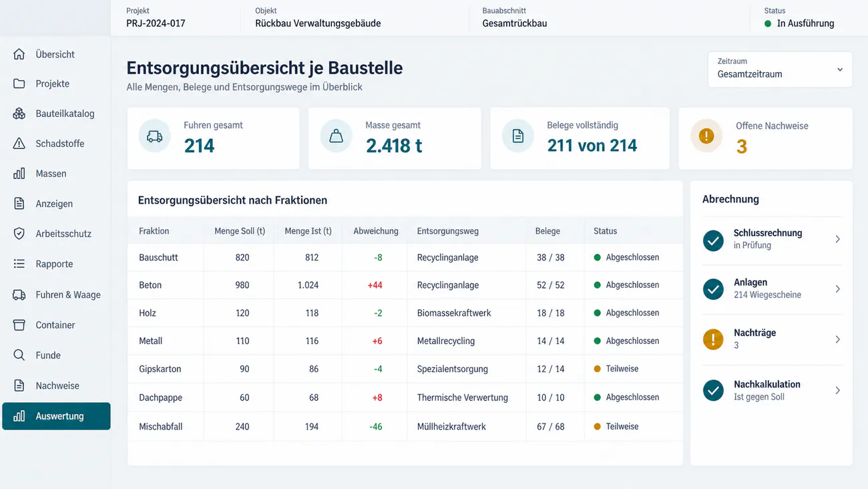The width and height of the screenshot is (868, 489).
Task: Click the Abweichung column header
Action: coord(376,231)
